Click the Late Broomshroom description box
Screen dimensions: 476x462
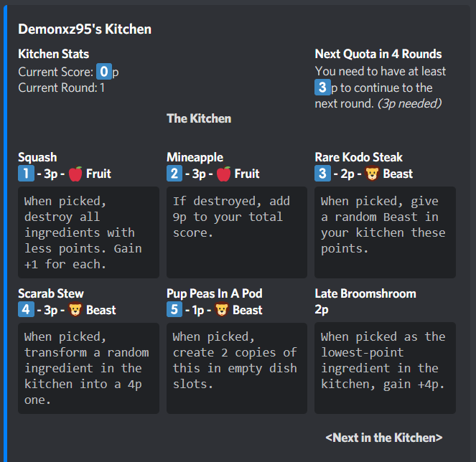pyautogui.click(x=385, y=368)
